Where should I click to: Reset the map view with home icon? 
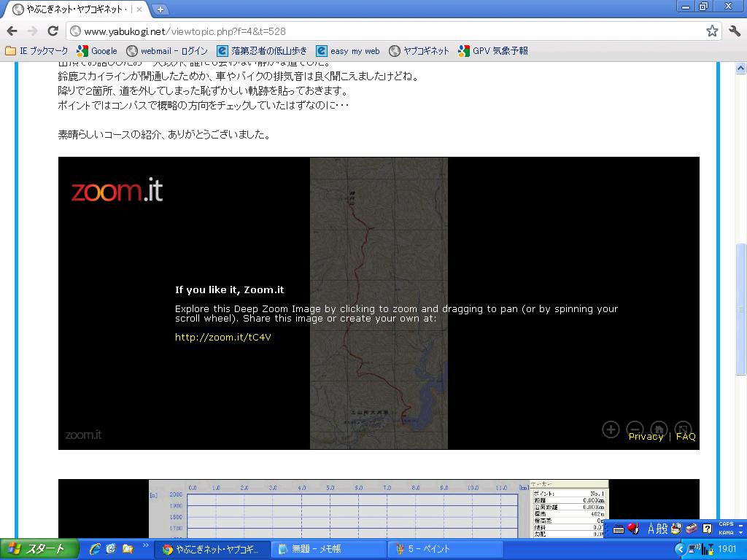pos(659,429)
